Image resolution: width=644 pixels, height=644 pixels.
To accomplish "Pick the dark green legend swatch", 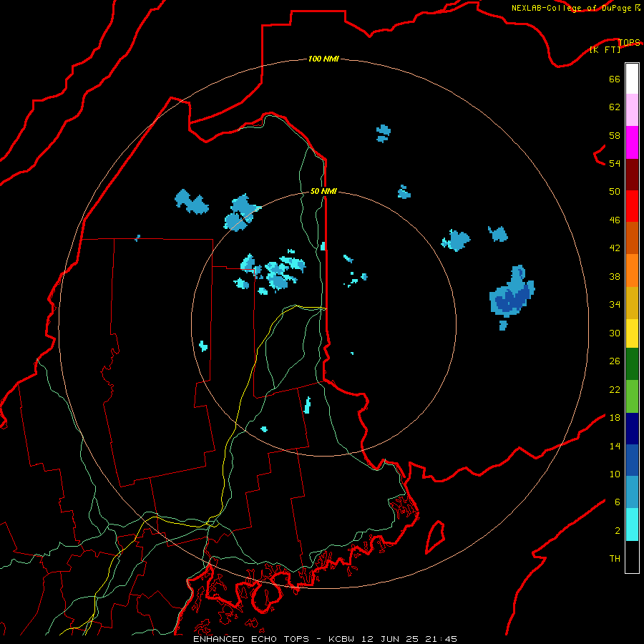I will pyautogui.click(x=632, y=364).
